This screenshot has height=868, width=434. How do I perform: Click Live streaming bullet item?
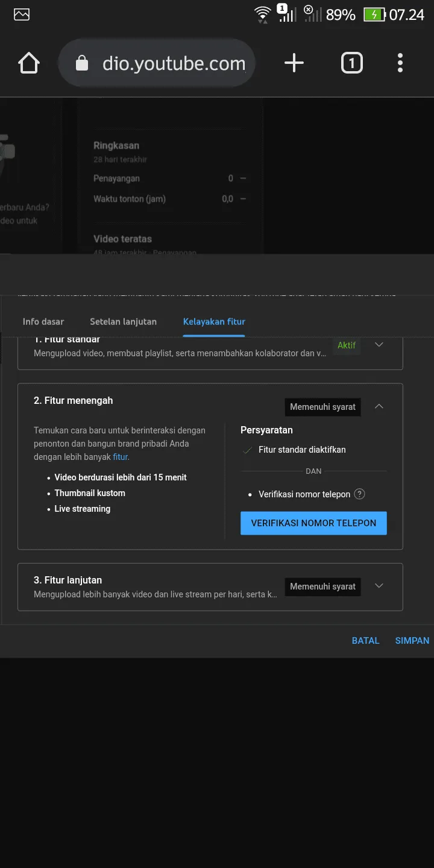tap(83, 509)
